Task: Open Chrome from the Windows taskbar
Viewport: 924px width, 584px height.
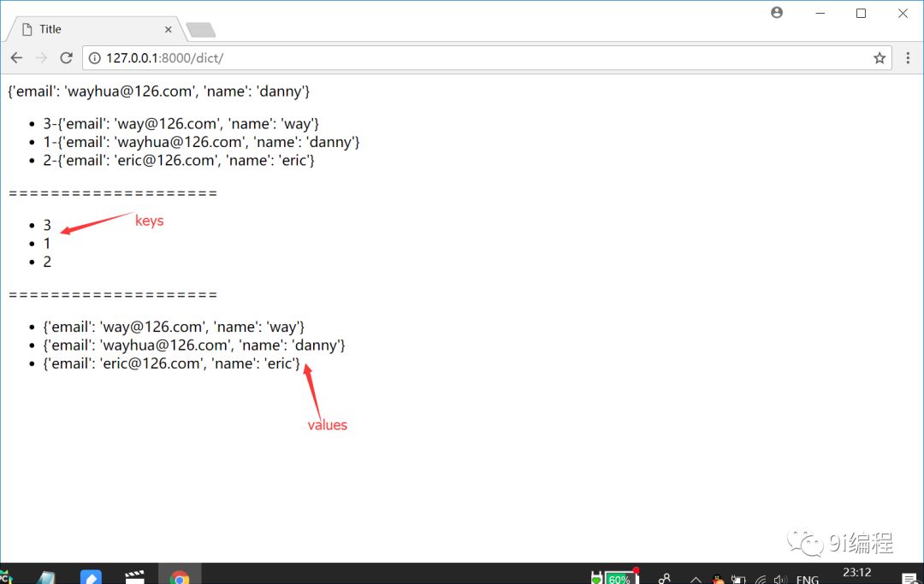Action: (179, 575)
